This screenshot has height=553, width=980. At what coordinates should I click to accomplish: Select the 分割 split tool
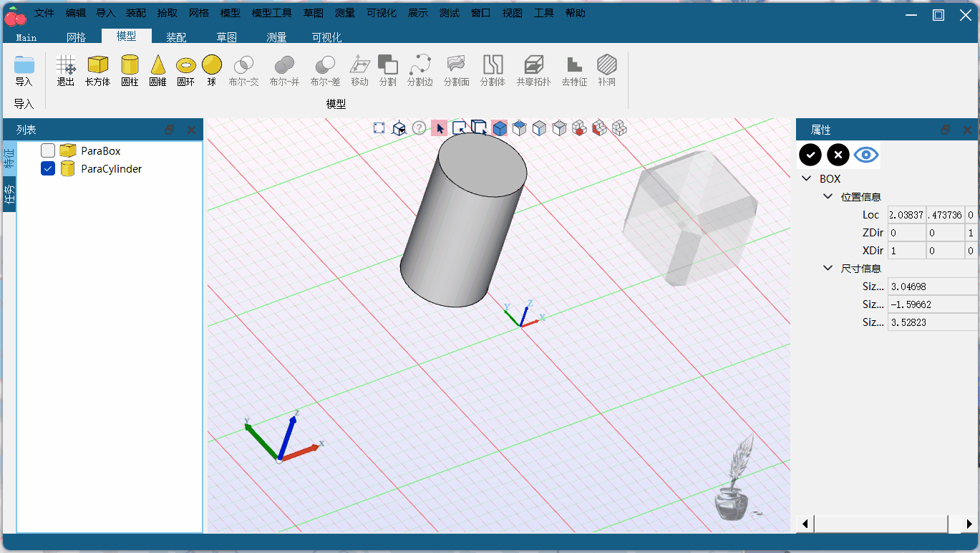click(x=387, y=64)
